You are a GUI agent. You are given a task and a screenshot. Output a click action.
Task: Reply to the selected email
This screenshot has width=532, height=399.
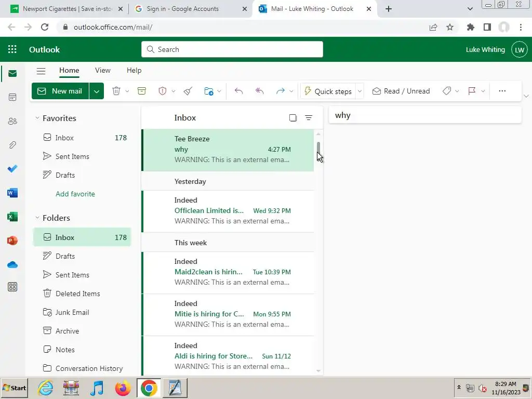click(x=238, y=91)
